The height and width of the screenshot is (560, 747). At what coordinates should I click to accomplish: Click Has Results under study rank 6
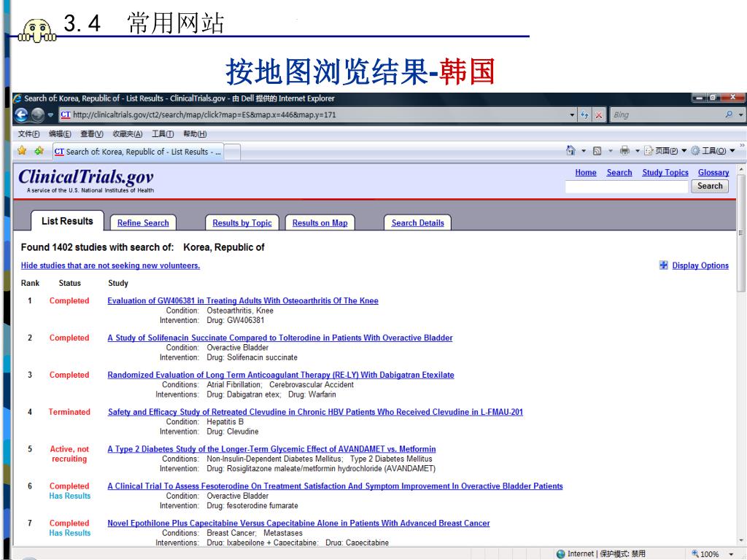click(69, 496)
